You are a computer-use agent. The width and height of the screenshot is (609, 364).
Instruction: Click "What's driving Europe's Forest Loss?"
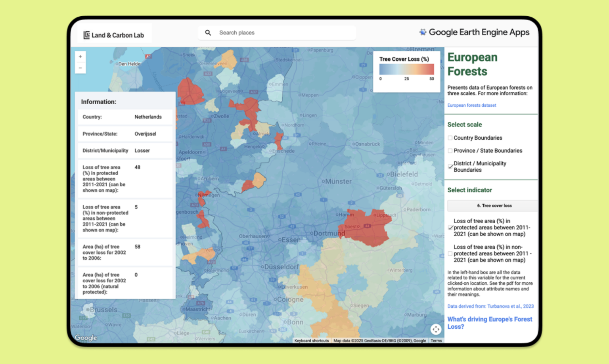point(490,323)
